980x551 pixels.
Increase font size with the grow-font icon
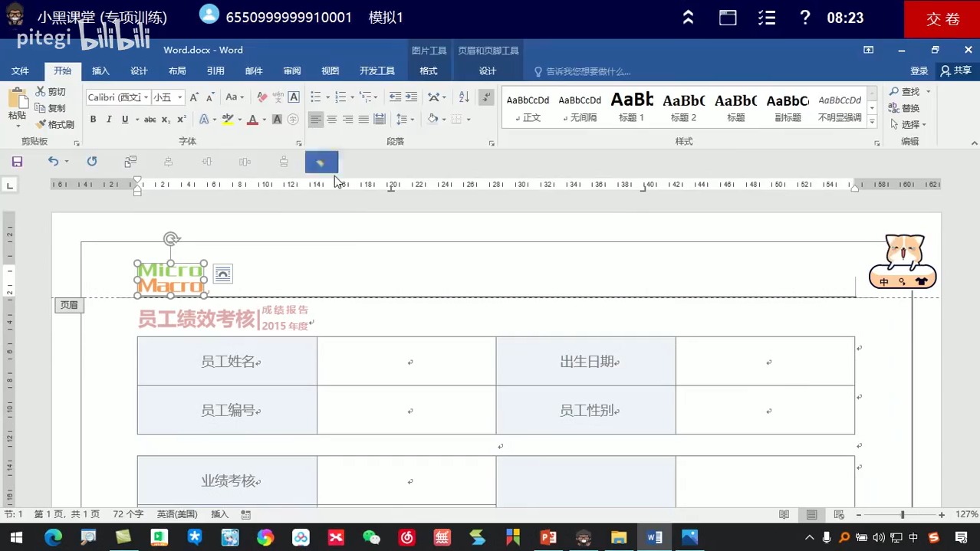tap(194, 97)
